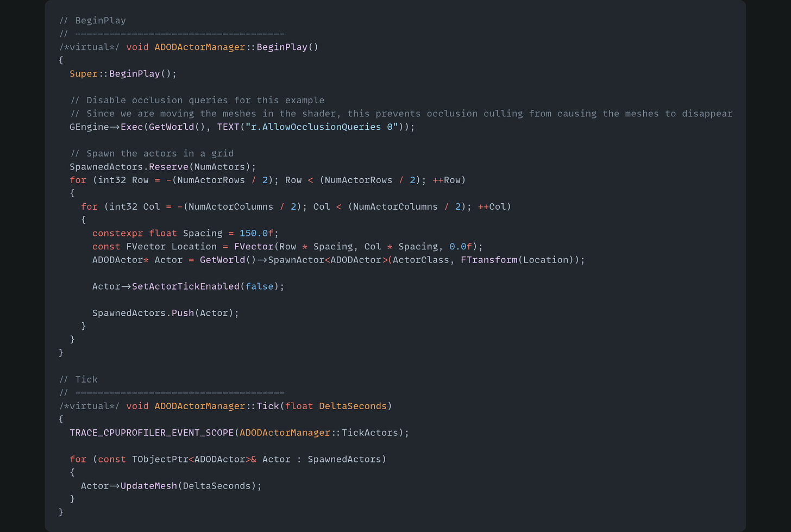The width and height of the screenshot is (791, 532).
Task: Click the 'constexpr' keyword
Action: pos(117,233)
